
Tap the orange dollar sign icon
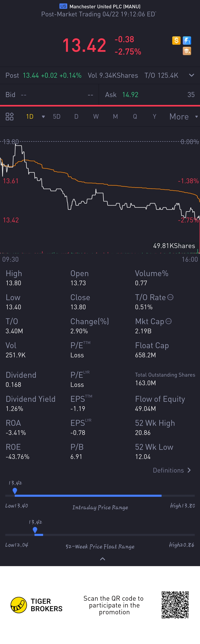coord(176,40)
